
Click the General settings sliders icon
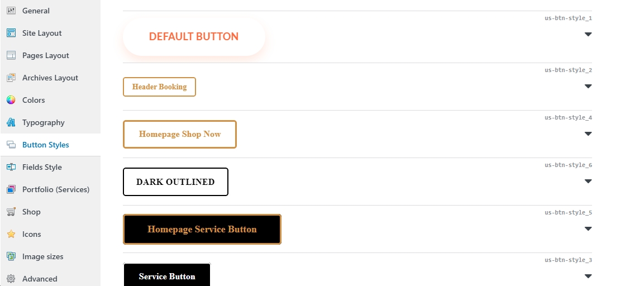tap(11, 11)
